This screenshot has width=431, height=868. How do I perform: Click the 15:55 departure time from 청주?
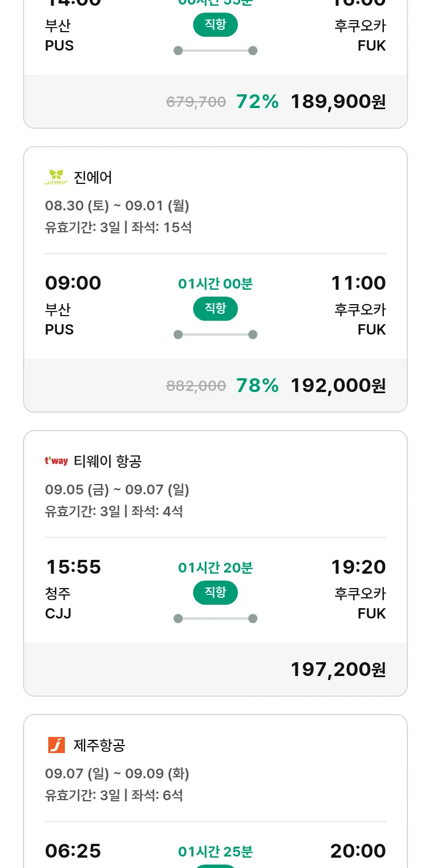coord(74,567)
